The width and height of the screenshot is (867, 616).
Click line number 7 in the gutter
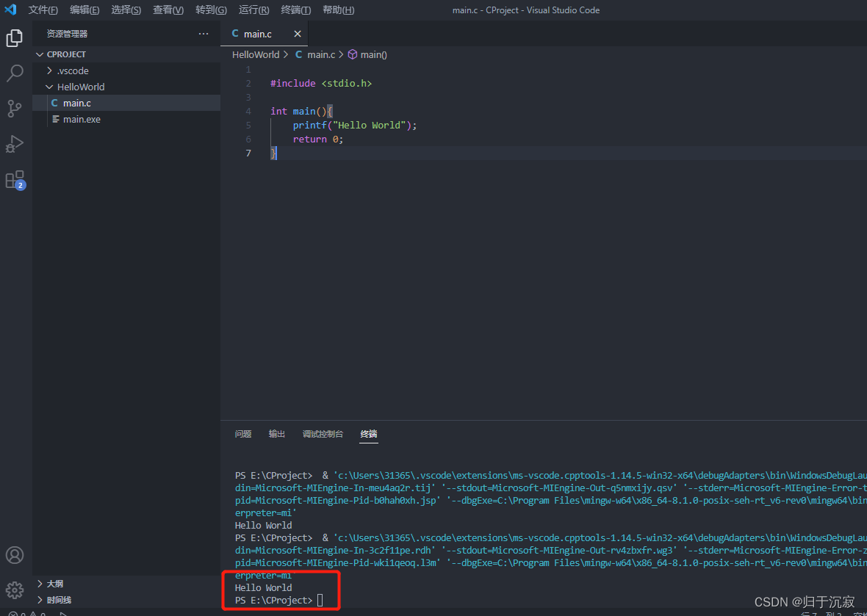(x=248, y=153)
